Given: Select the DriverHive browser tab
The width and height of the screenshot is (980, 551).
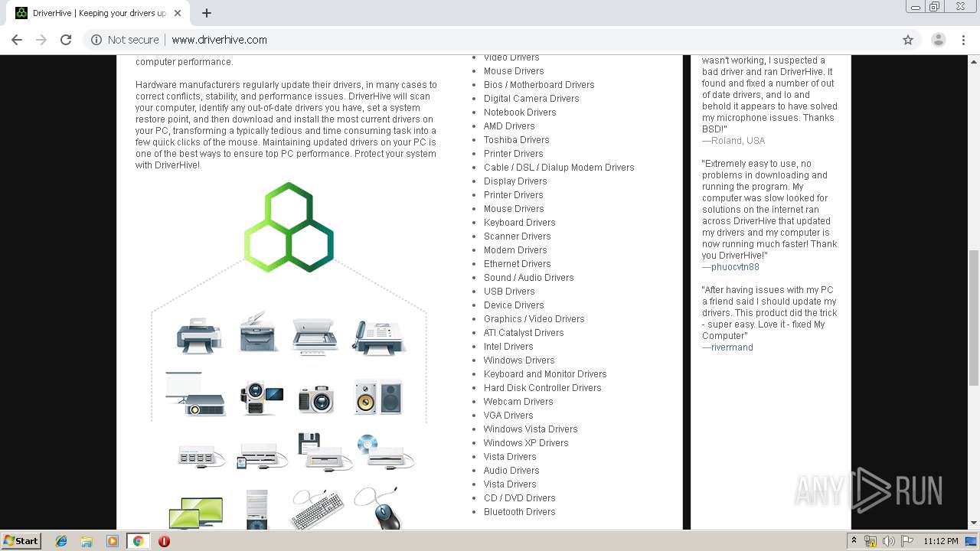Looking at the screenshot, I should point(99,13).
